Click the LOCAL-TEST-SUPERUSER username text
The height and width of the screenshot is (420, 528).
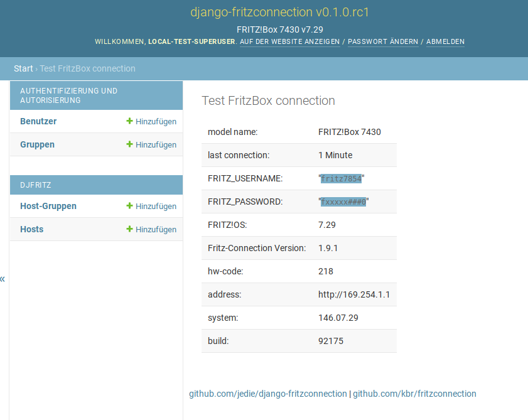coord(191,41)
